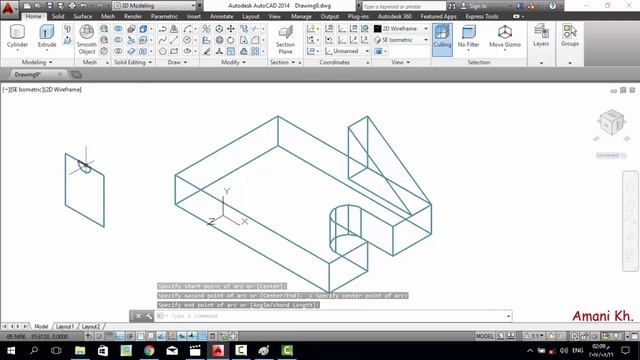Toggle Quick Properties in status bar

coord(213,336)
